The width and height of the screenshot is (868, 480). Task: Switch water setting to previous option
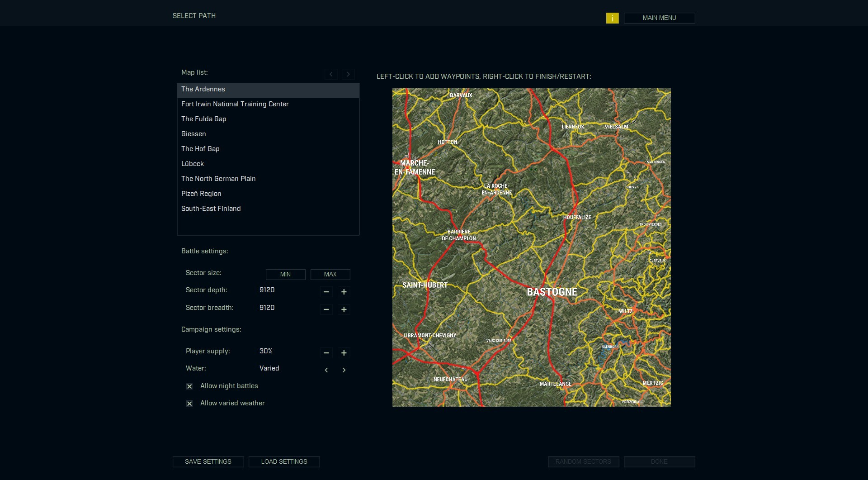tap(326, 370)
